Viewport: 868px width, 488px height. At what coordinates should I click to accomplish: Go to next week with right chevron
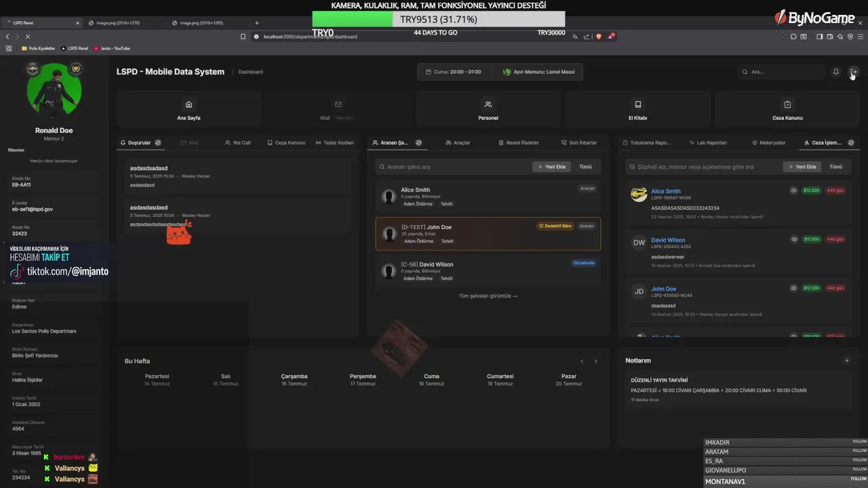[x=595, y=361]
